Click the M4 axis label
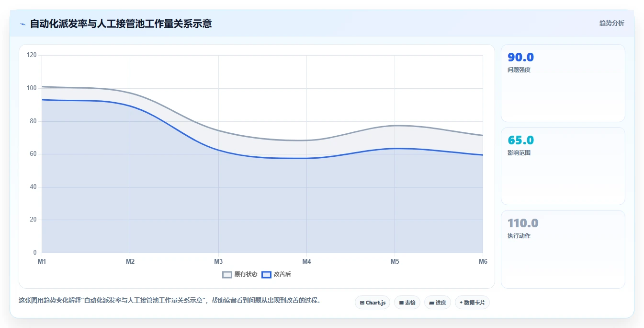 [306, 261]
